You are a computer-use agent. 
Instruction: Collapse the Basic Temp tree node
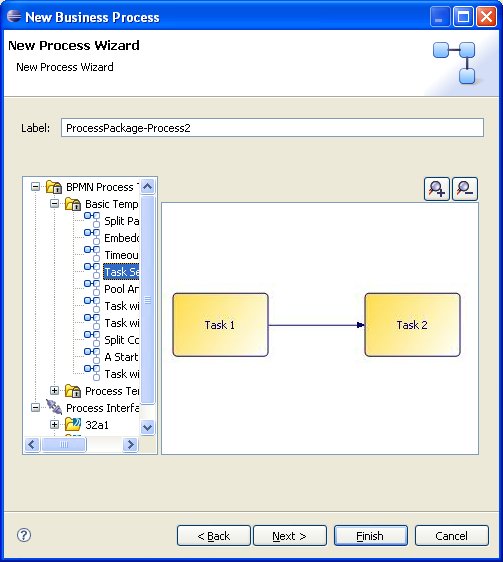tap(54, 204)
